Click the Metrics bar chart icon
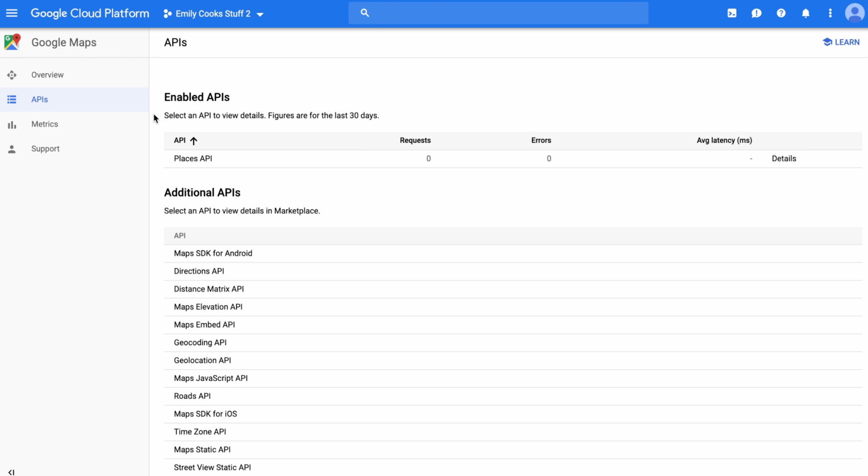Image resolution: width=868 pixels, height=476 pixels. 12,124
